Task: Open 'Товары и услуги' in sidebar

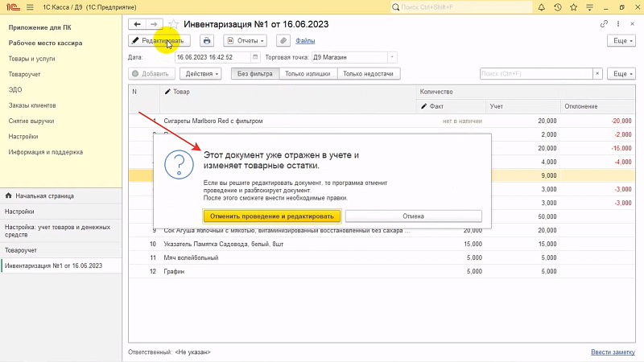Action: [32, 59]
